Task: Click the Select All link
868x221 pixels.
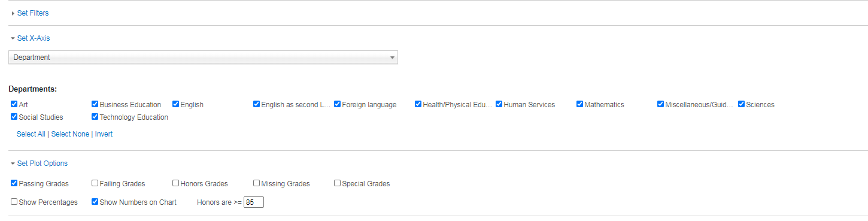Action: tap(31, 134)
